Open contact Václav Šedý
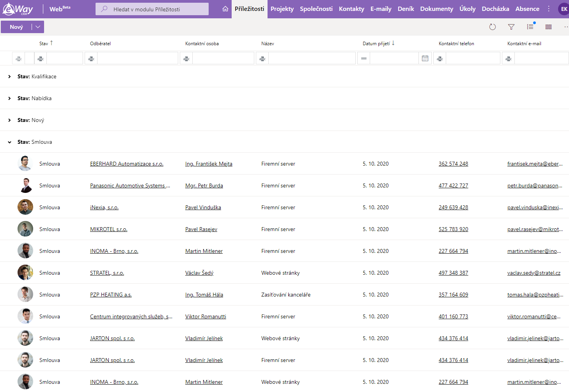569x392 pixels. click(x=199, y=273)
